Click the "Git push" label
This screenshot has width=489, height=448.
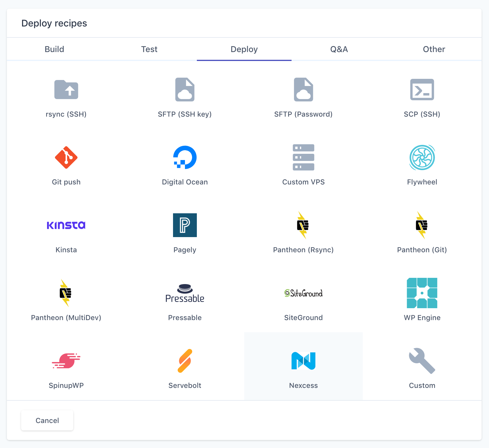[66, 182]
